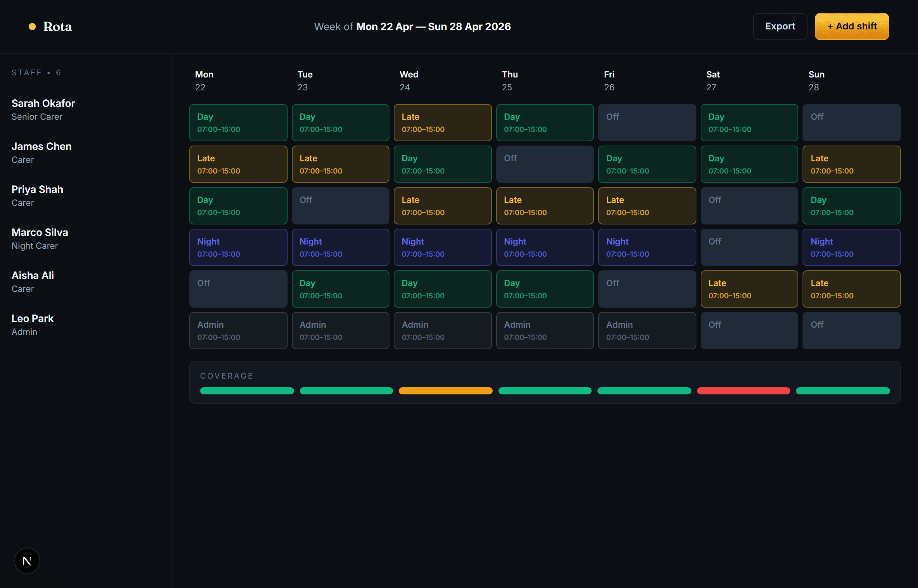Image resolution: width=918 pixels, height=588 pixels.
Task: Click the Export button
Action: click(780, 26)
